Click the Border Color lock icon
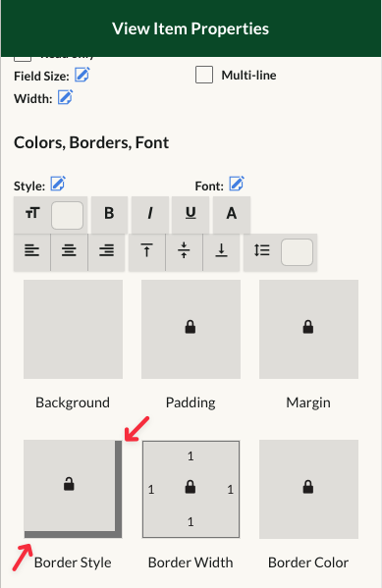Viewport: 382px width, 588px height. click(308, 487)
